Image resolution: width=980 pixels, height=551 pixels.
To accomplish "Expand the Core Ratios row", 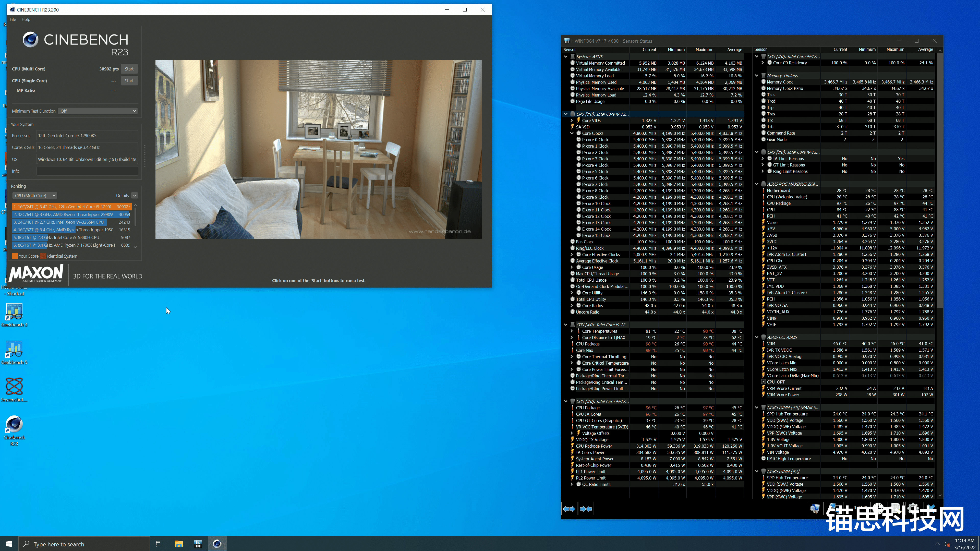I will tap(572, 306).
